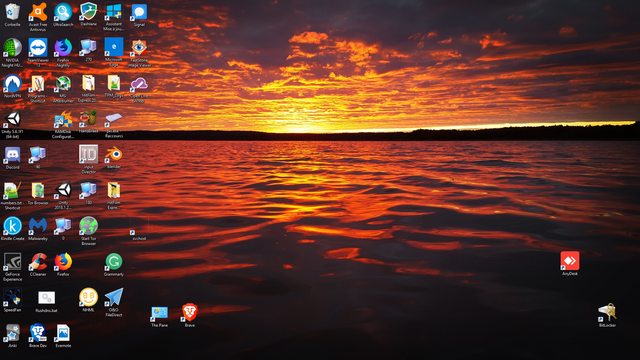Image resolution: width=640 pixels, height=360 pixels.
Task: Launch the Brave browser shortcut beside The Pane
Action: click(x=189, y=313)
